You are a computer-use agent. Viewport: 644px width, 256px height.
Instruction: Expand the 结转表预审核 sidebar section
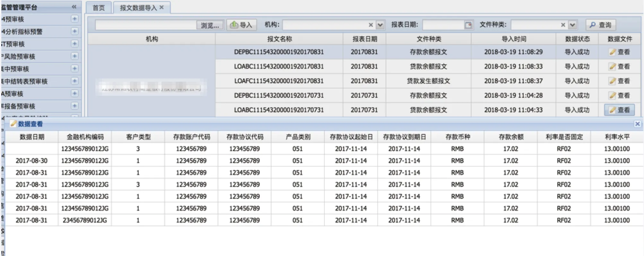[74, 81]
